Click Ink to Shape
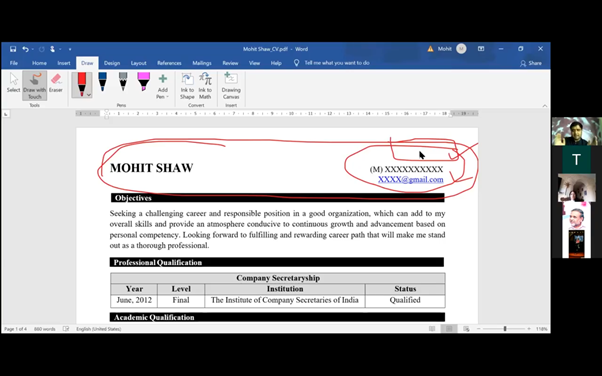 tap(187, 86)
